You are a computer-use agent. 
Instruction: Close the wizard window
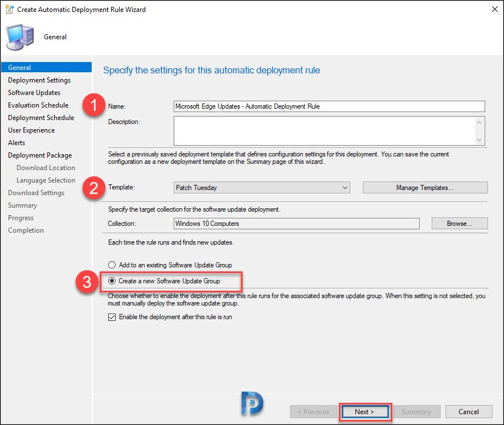(x=495, y=9)
